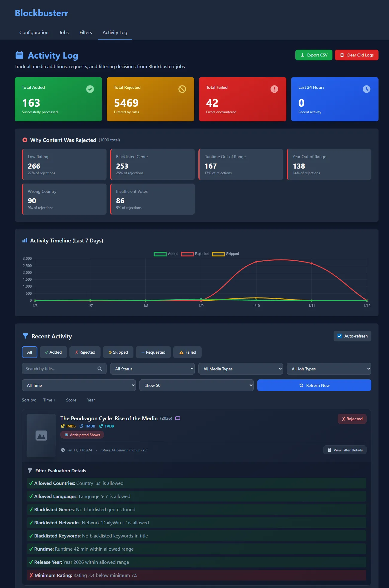Click the Blockbusterr logo title
The width and height of the screenshot is (389, 588).
[x=42, y=13]
